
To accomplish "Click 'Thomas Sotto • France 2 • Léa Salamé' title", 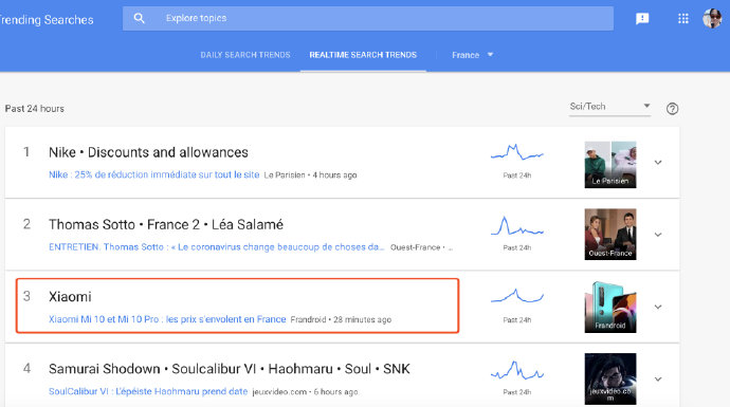I will pyautogui.click(x=166, y=225).
